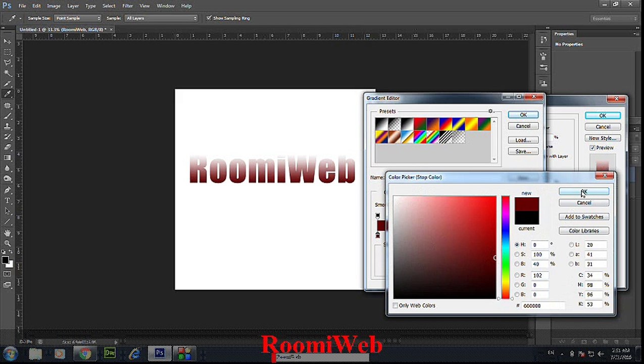Pick a color in the saturation field
The image size is (644, 364).
[444, 248]
